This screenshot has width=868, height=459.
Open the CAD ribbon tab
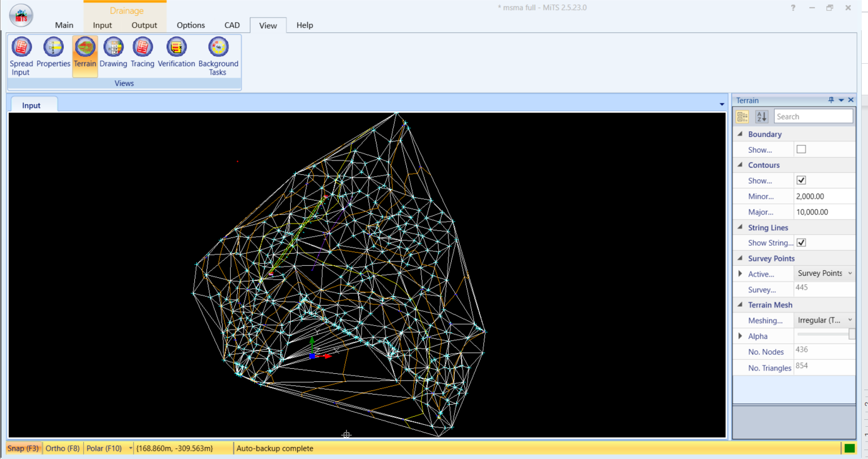(232, 25)
